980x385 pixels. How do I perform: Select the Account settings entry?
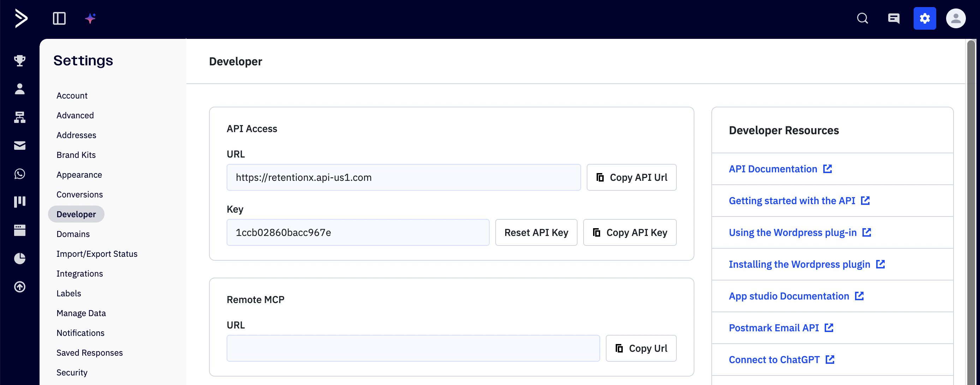coord(72,95)
